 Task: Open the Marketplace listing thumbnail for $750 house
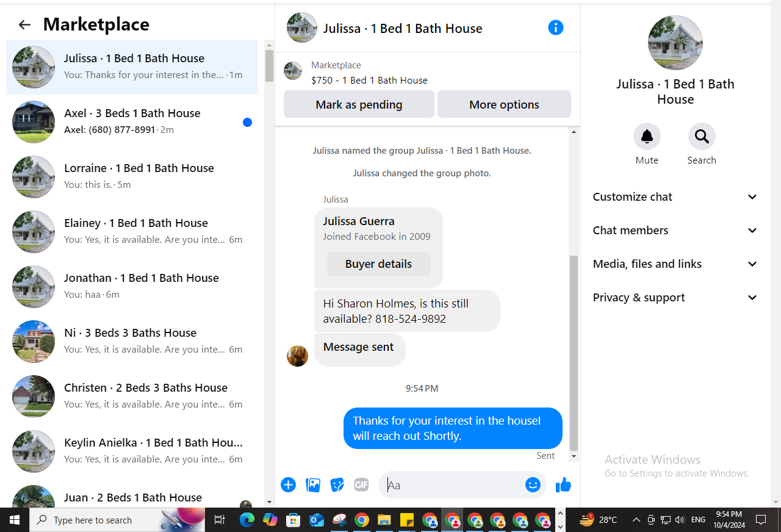coord(293,71)
